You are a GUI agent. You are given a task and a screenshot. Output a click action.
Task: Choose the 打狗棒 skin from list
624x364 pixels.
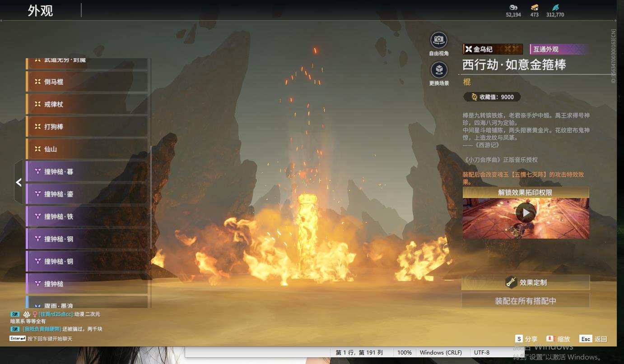(87, 127)
